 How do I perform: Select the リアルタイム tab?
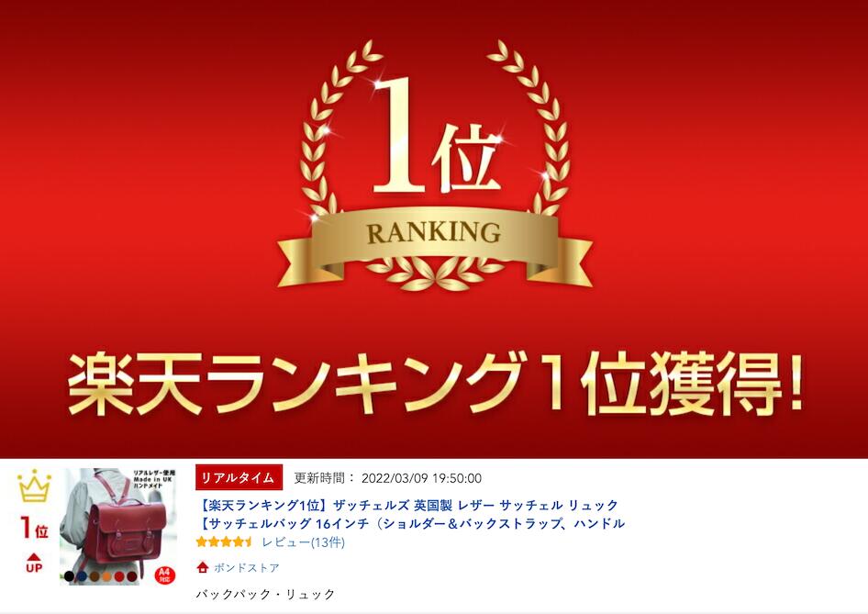point(239,478)
